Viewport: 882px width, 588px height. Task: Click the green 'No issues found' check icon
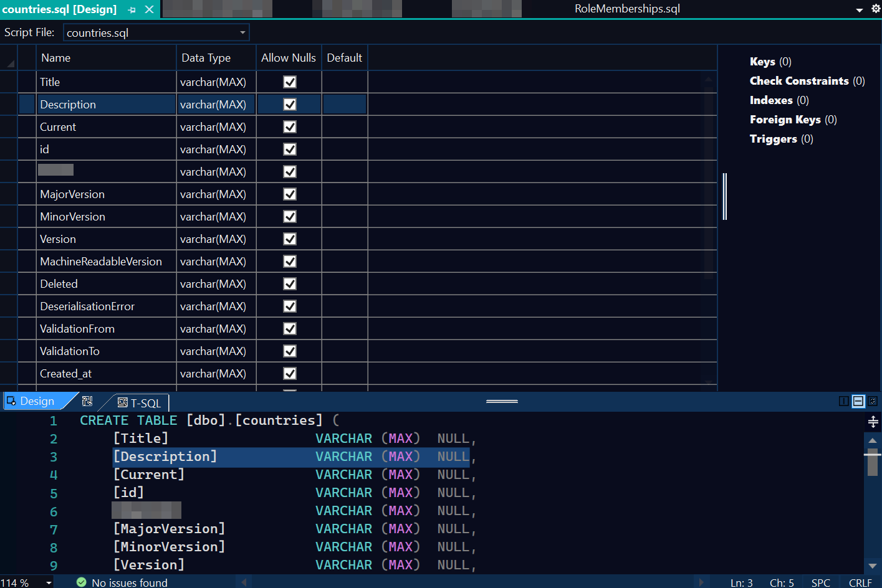(x=81, y=582)
